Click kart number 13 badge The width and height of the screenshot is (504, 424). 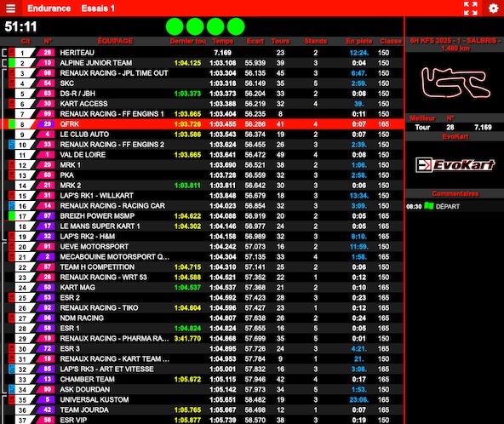tap(47, 380)
